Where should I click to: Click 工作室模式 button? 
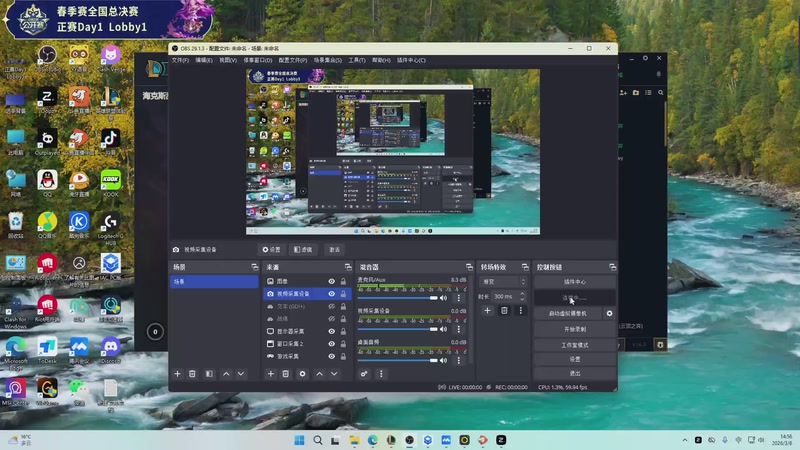(x=574, y=345)
